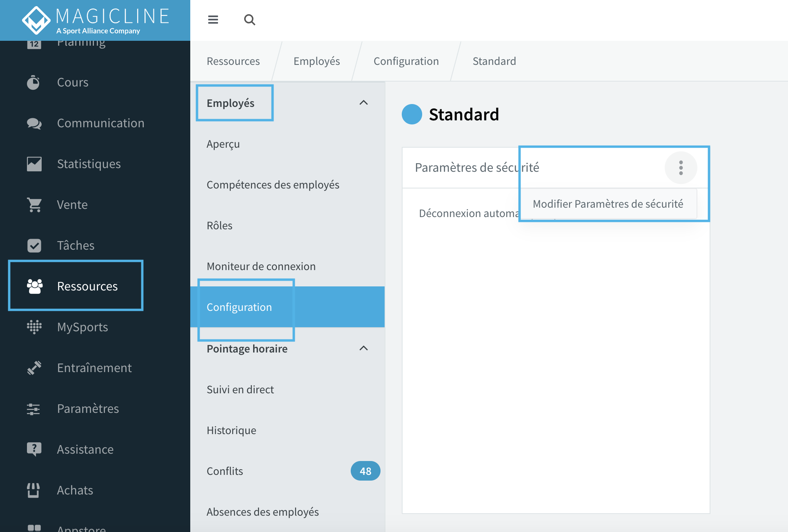The width and height of the screenshot is (788, 532).
Task: Collapse the Pointage horaire section chevron
Action: click(x=363, y=348)
